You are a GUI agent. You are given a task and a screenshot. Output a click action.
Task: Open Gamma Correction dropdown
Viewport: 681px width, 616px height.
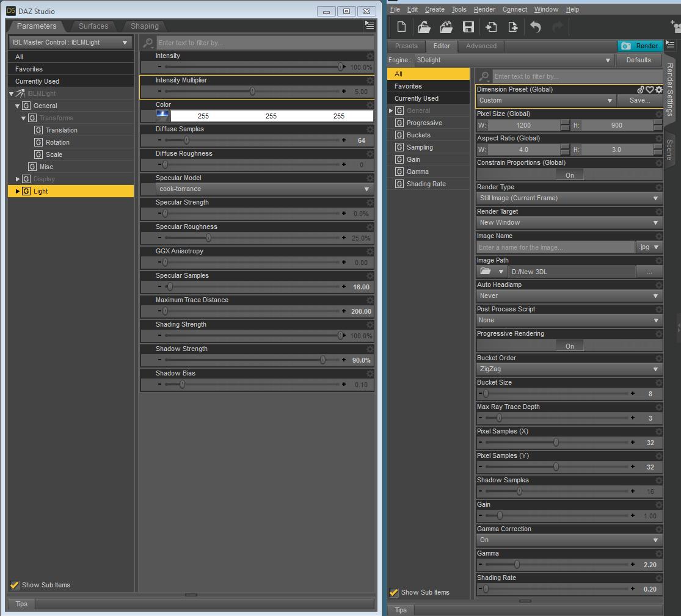569,540
